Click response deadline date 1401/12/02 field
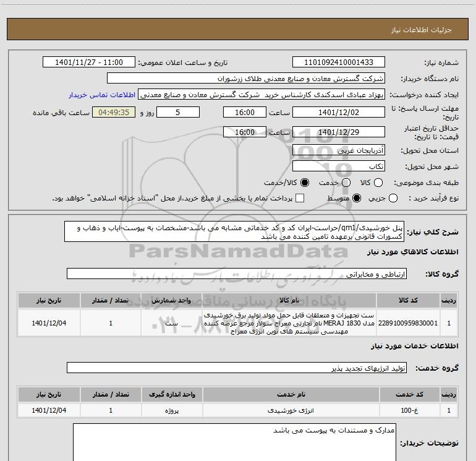Image resolution: width=476 pixels, height=461 pixels. [x=339, y=112]
